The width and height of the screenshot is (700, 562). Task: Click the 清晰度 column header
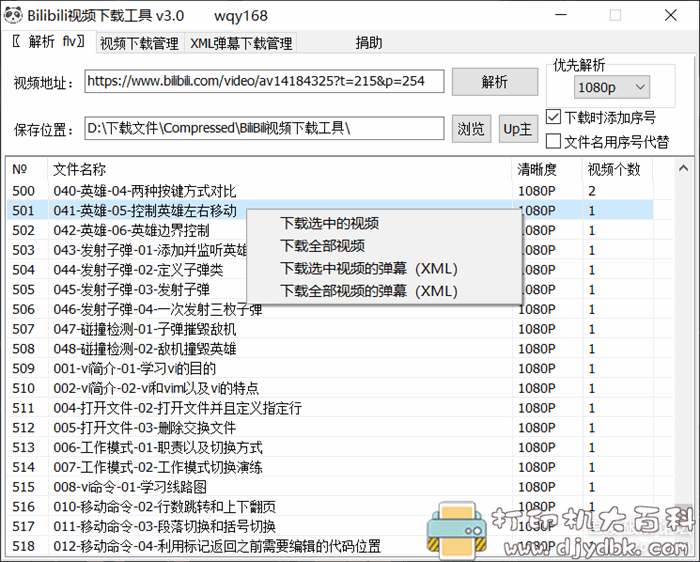(548, 169)
